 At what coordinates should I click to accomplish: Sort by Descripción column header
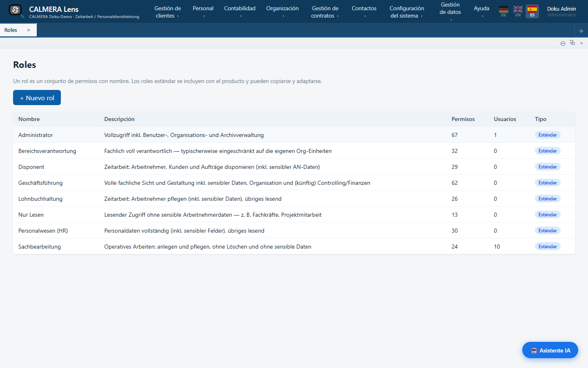point(119,119)
